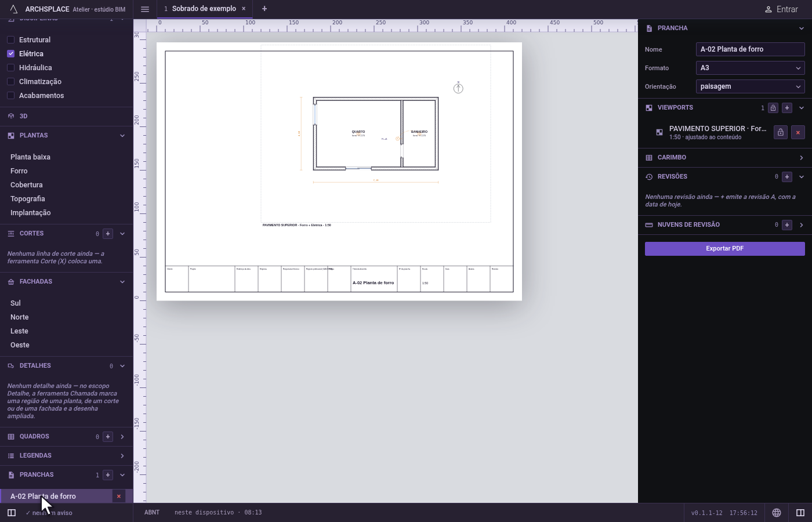This screenshot has height=522, width=812.
Task: Lock the PAVIMENTO SUPERIOR viewport
Action: point(781,133)
